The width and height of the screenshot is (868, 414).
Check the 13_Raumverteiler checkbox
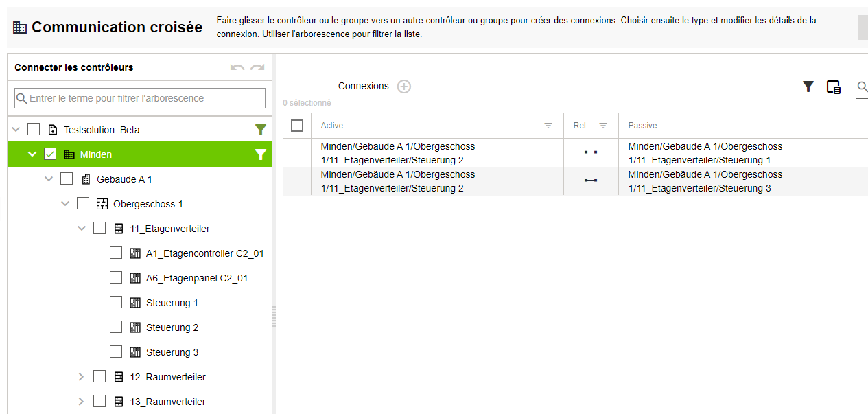pos(99,401)
